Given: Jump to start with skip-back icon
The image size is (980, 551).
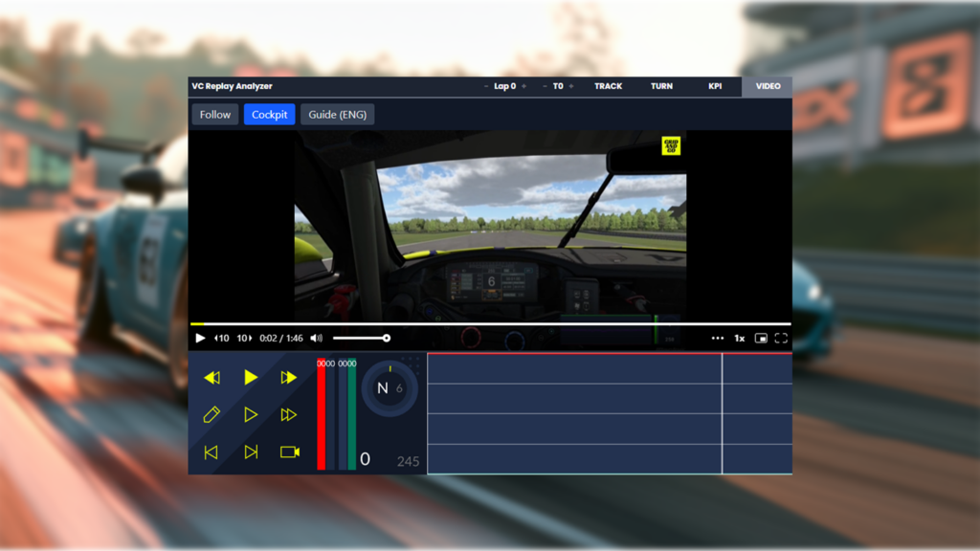Looking at the screenshot, I should 212,452.
